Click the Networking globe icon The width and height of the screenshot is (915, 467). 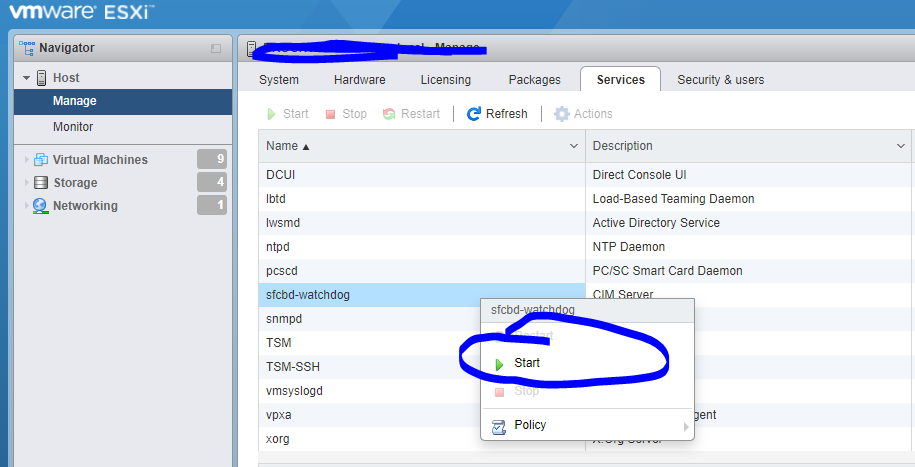pos(40,206)
